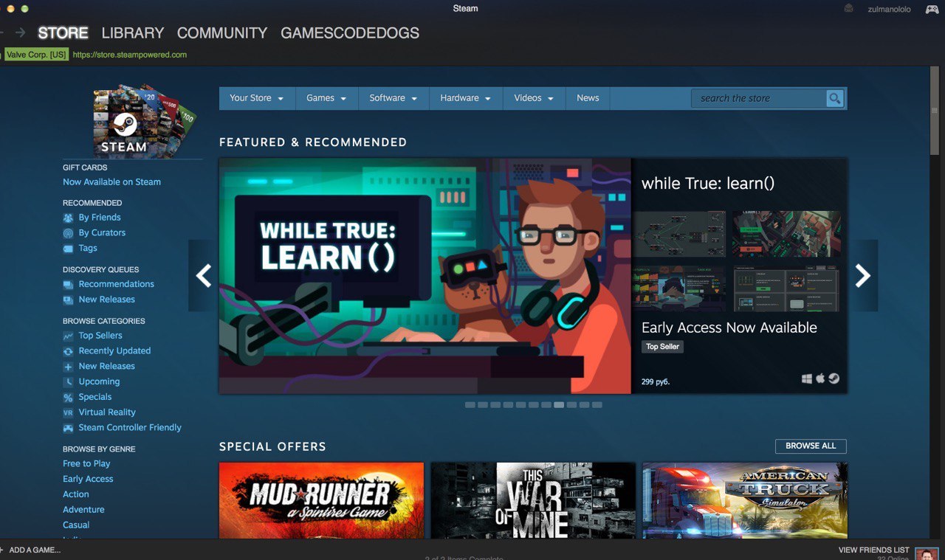Click the Top Sellers chart icon
The width and height of the screenshot is (945, 560).
69,335
